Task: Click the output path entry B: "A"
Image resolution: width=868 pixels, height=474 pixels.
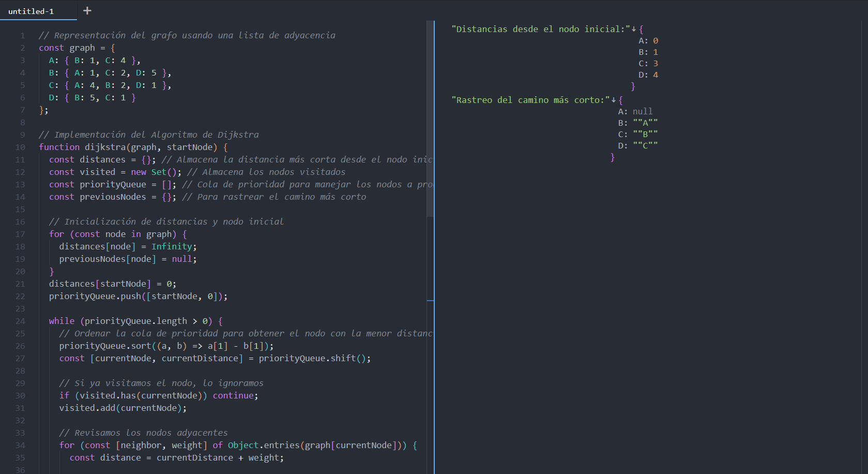Action: point(638,123)
